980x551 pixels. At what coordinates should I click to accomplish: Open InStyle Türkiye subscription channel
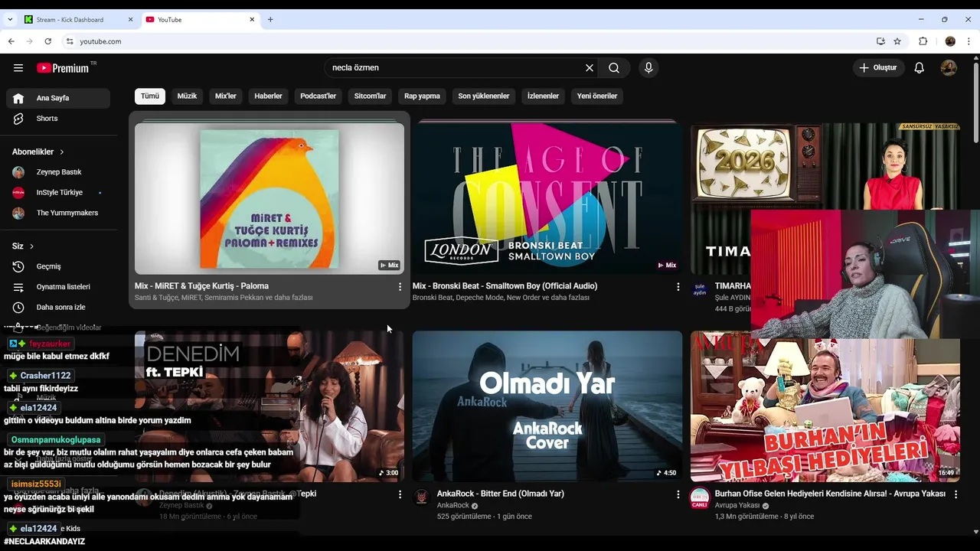58,193
